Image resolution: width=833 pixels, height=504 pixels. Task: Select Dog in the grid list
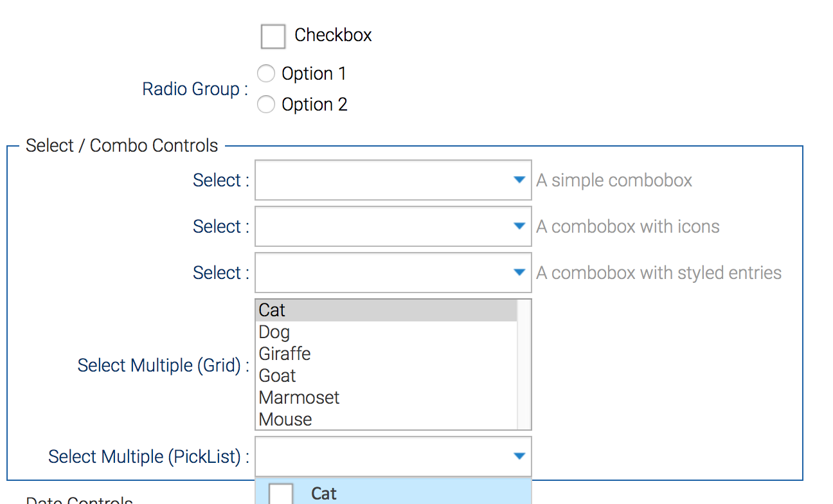386,332
